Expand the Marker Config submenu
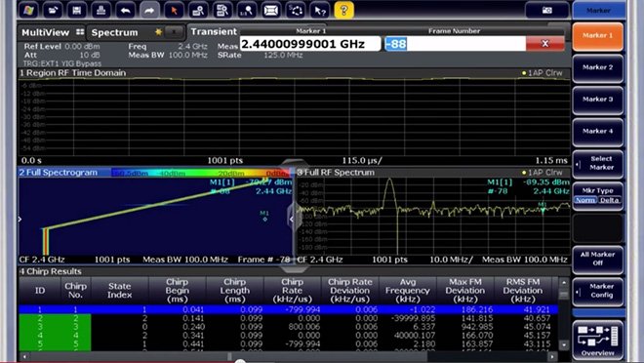Viewport: 644px width, 363px height. point(597,291)
